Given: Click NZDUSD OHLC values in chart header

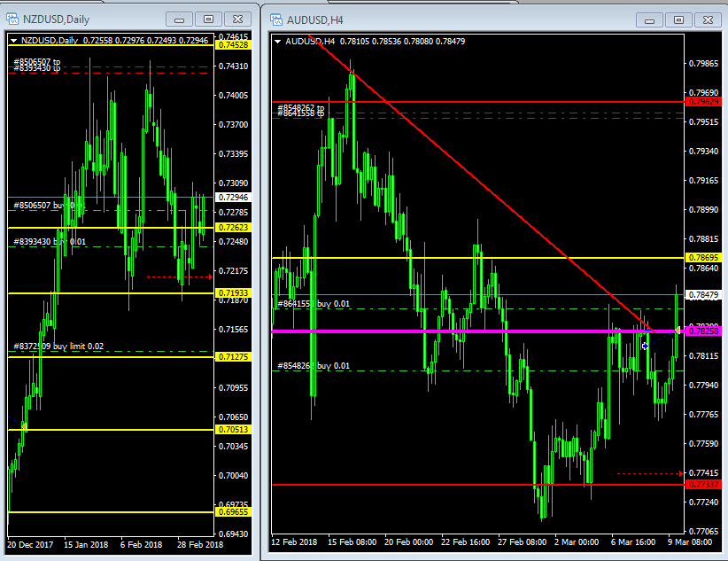Looking at the screenshot, I should (x=145, y=41).
